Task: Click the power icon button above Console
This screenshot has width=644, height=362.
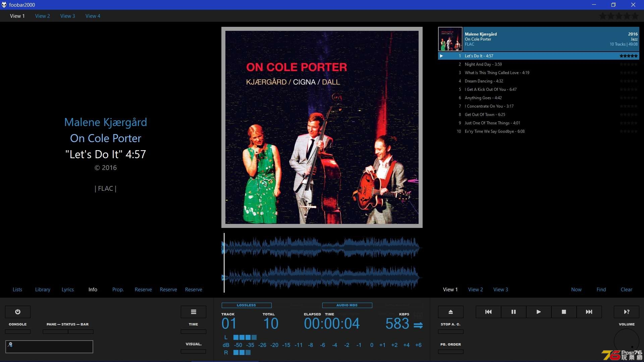Action: click(18, 312)
